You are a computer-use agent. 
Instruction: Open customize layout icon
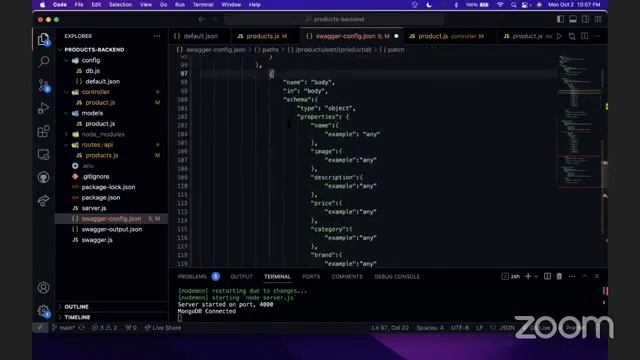pyautogui.click(x=598, y=19)
